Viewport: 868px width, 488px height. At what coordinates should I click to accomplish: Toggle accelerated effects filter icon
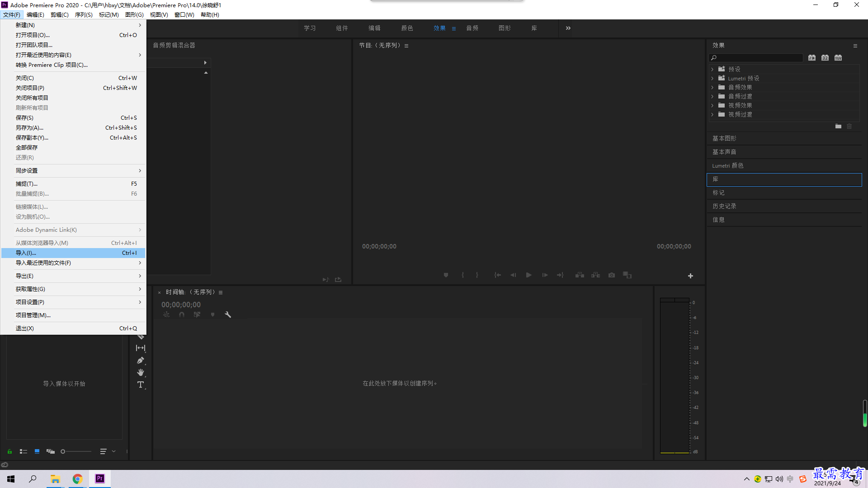click(812, 58)
